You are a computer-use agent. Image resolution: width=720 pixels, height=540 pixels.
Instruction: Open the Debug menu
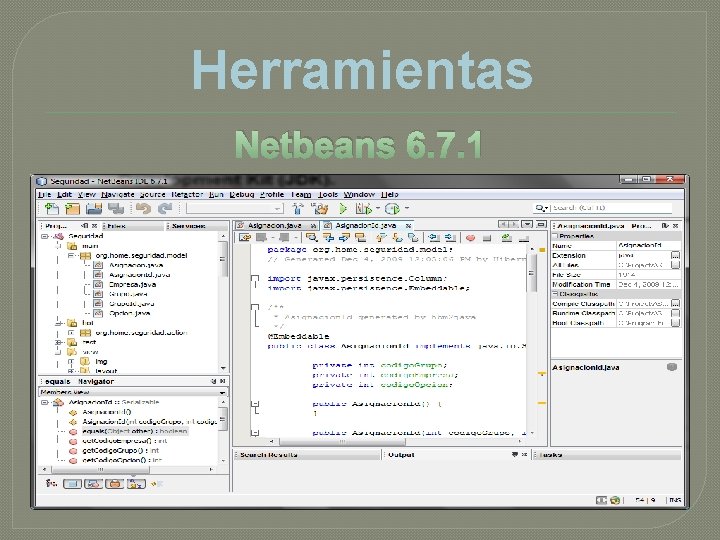tap(242, 195)
